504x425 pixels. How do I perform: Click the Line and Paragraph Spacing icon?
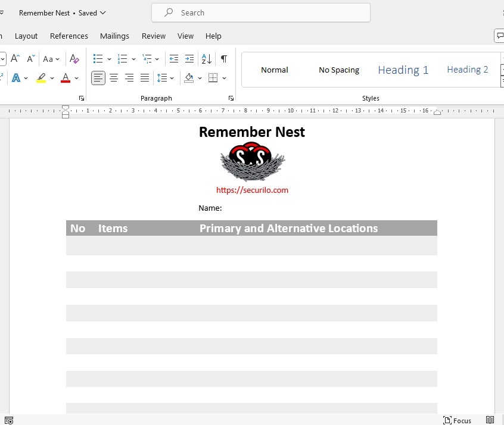162,78
